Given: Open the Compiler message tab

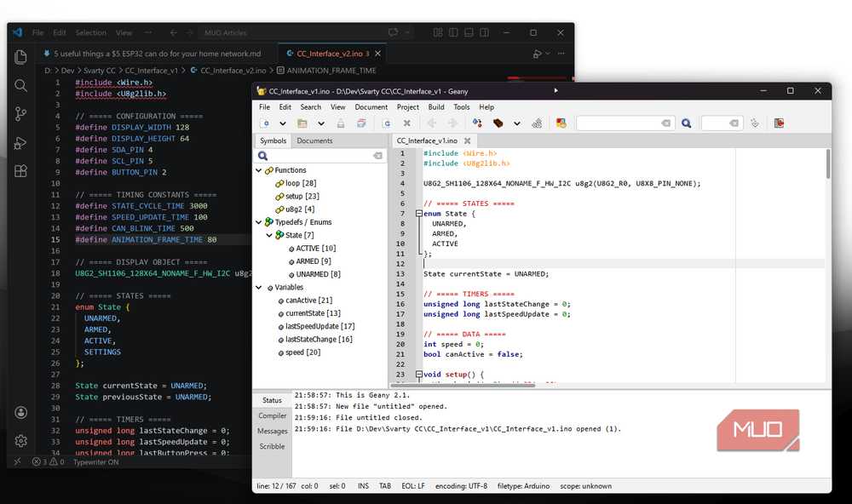Looking at the screenshot, I should (273, 415).
